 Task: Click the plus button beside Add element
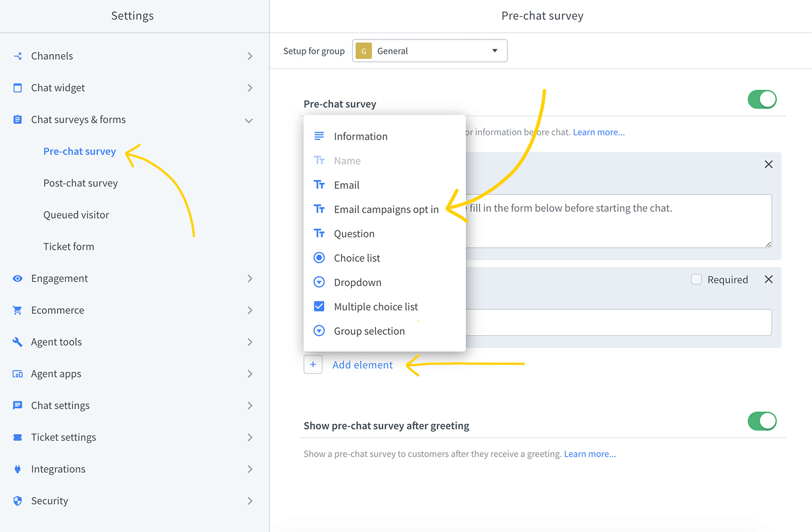(x=313, y=365)
